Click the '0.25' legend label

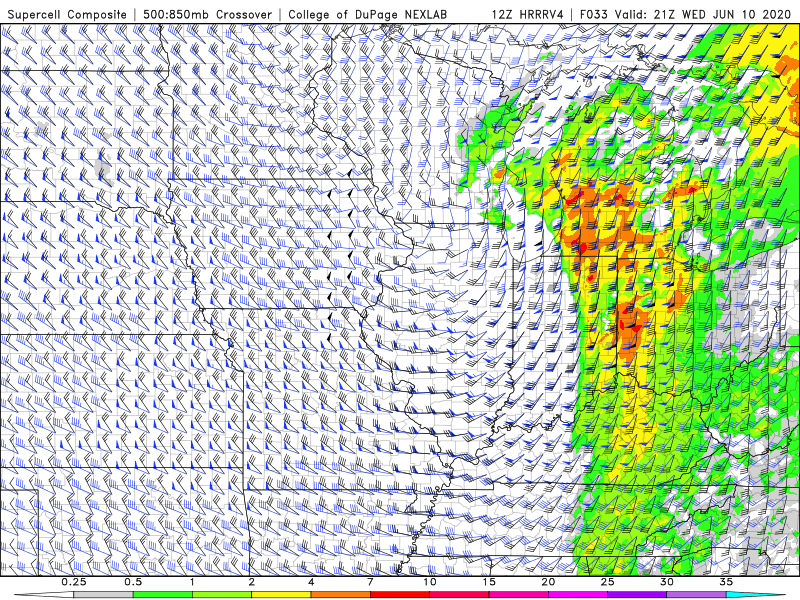pos(73,582)
